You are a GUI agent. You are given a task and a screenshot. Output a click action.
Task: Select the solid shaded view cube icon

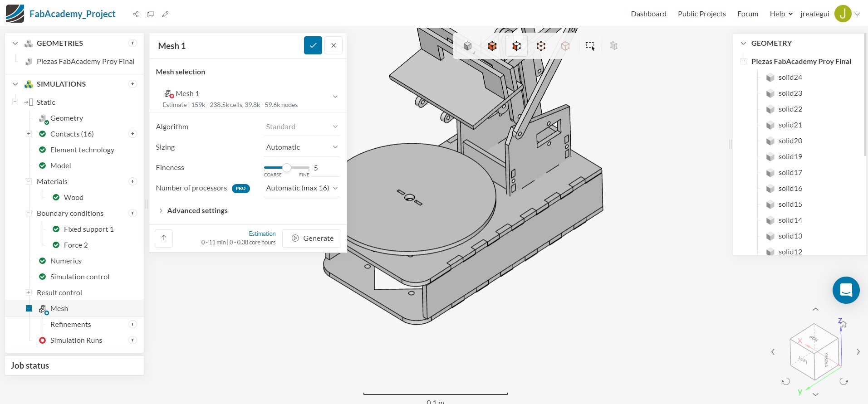point(468,46)
